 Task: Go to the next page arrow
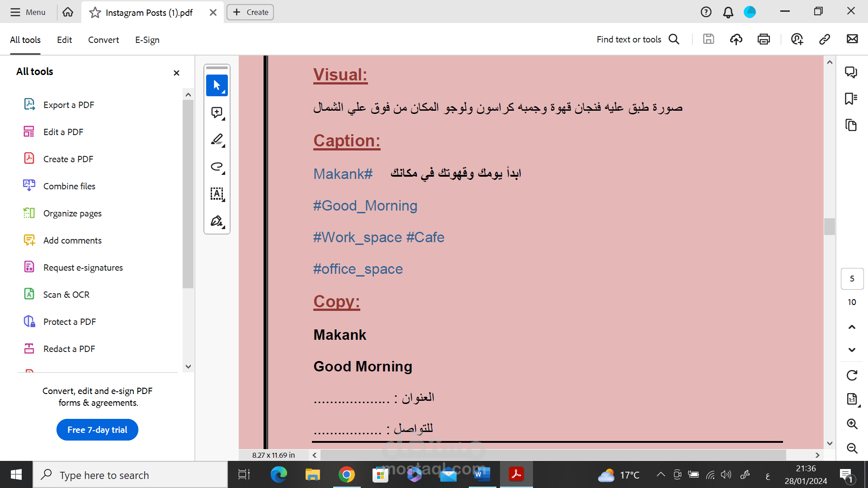[852, 350]
